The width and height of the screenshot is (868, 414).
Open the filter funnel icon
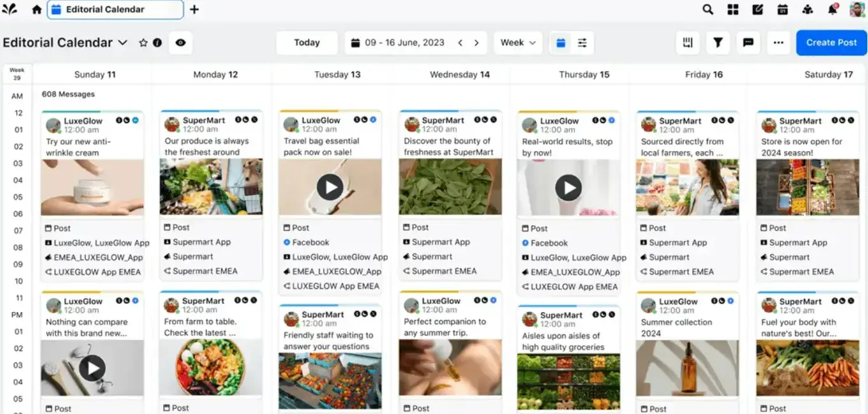click(718, 43)
